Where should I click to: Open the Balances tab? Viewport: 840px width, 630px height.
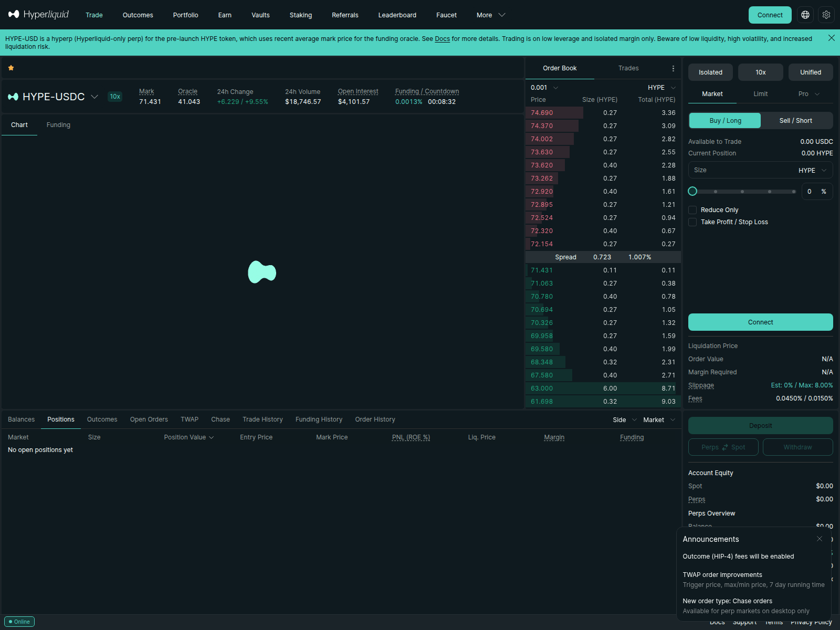21,419
